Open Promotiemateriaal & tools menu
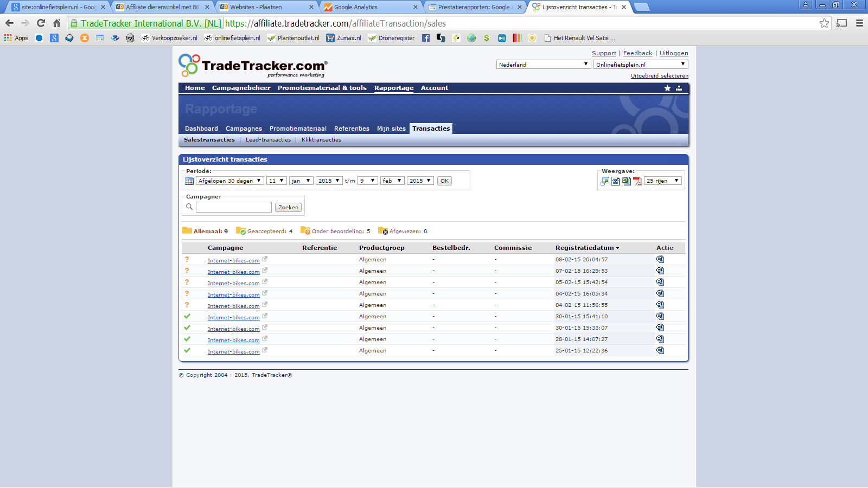 point(322,88)
